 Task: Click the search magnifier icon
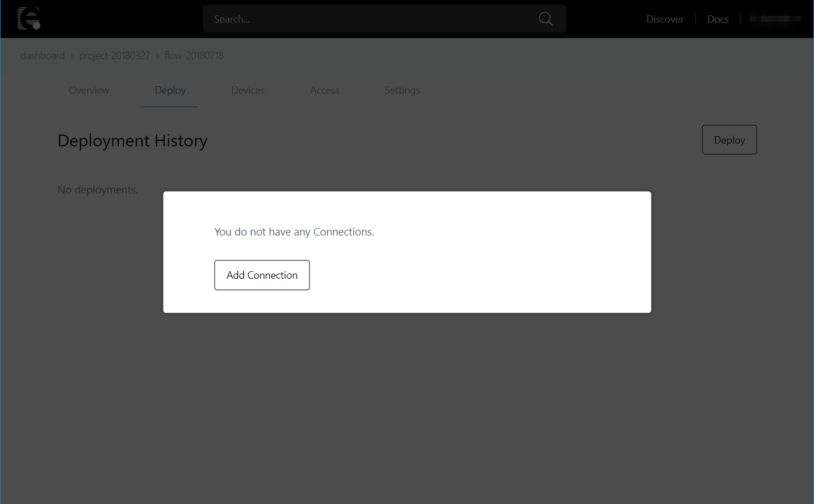point(545,19)
